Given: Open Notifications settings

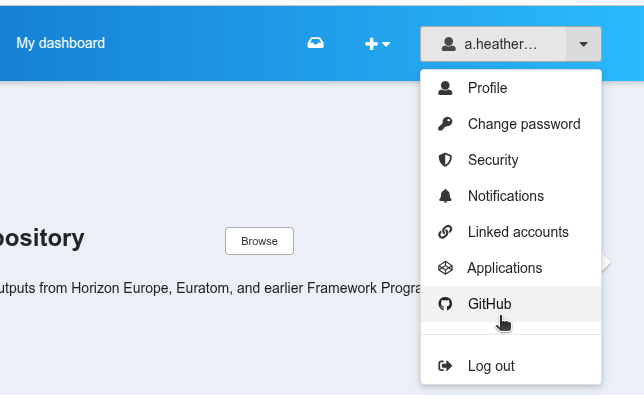Looking at the screenshot, I should 505,196.
